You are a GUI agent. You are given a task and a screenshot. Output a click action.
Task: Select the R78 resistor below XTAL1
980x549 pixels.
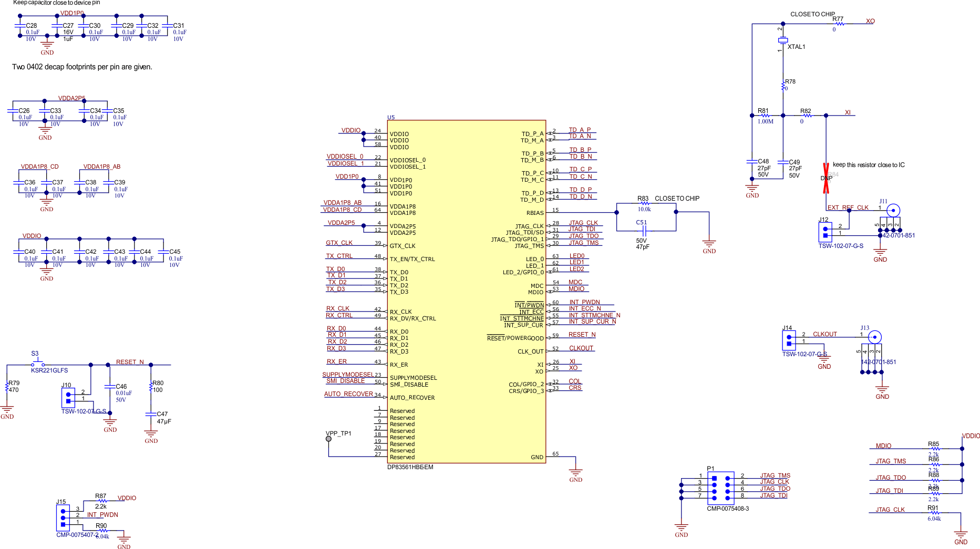[x=783, y=86]
